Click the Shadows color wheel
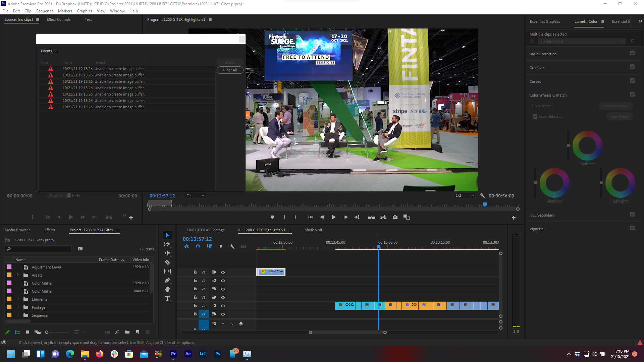Image resolution: width=644 pixels, height=362 pixels. pyautogui.click(x=554, y=183)
